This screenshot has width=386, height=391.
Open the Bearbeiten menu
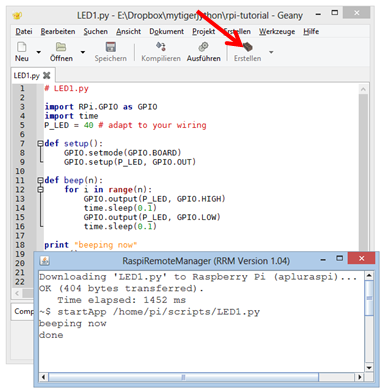tap(58, 31)
